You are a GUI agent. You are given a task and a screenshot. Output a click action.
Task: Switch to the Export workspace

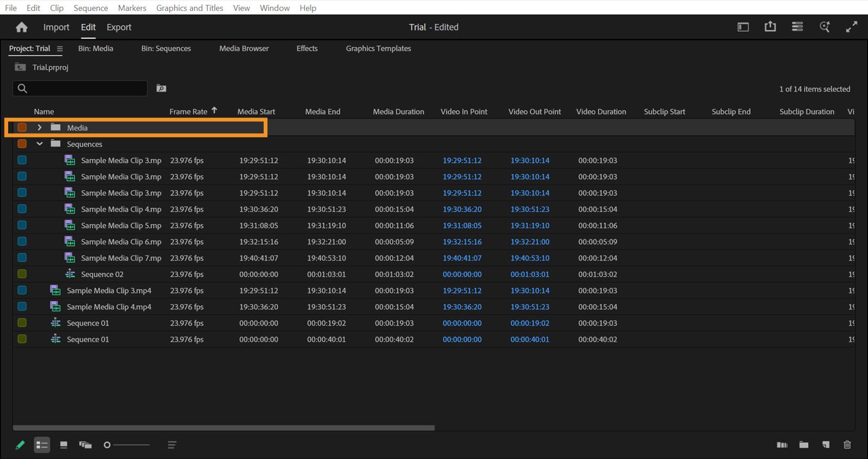click(119, 27)
